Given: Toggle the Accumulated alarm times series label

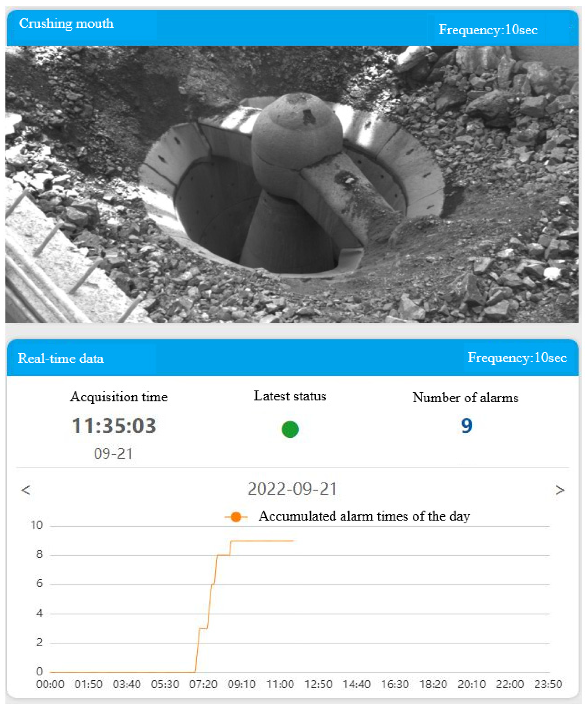Looking at the screenshot, I should click(x=364, y=516).
